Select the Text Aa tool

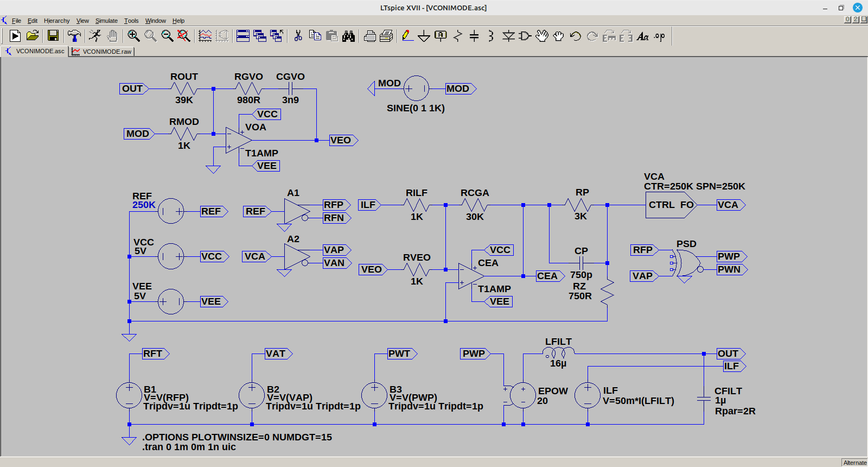click(x=643, y=36)
